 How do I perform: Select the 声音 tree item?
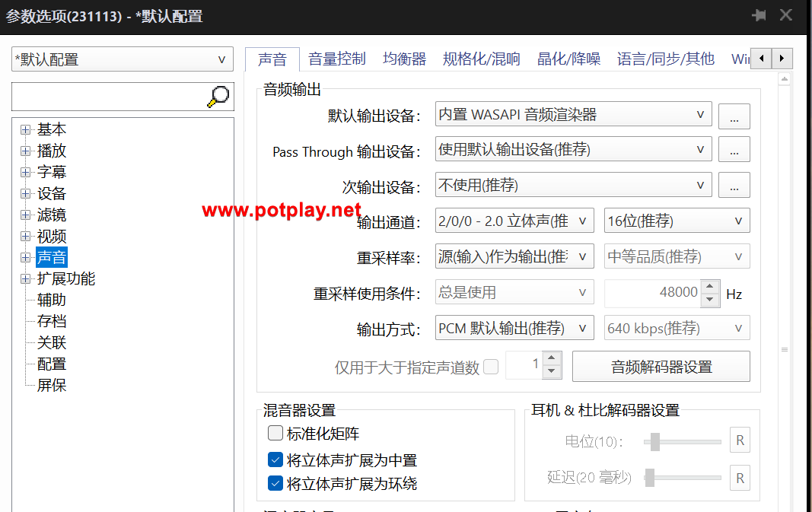pos(51,257)
